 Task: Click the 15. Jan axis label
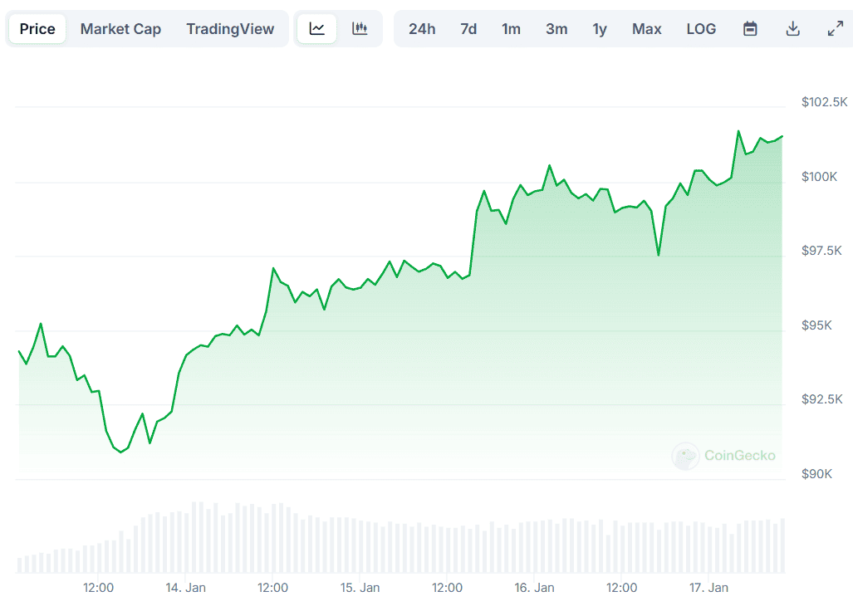360,588
